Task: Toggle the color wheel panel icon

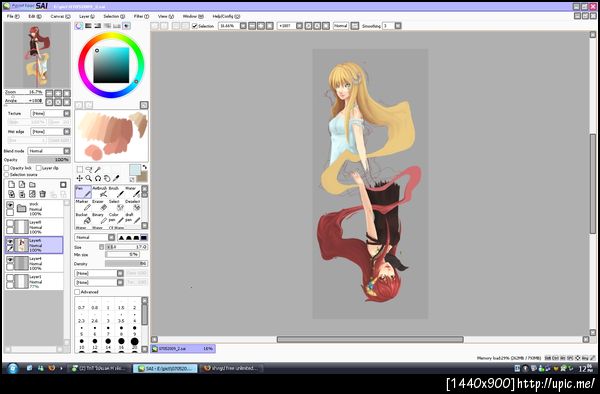Action: pos(79,26)
